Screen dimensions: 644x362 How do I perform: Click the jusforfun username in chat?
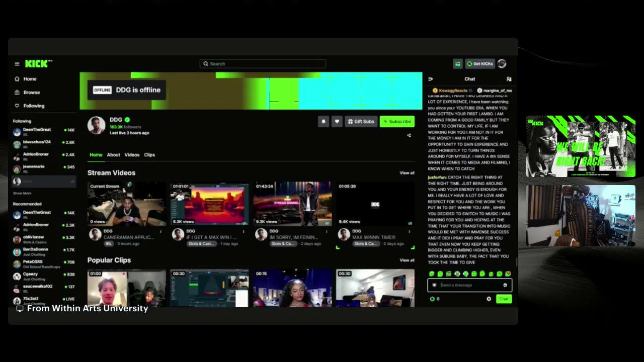point(437,177)
